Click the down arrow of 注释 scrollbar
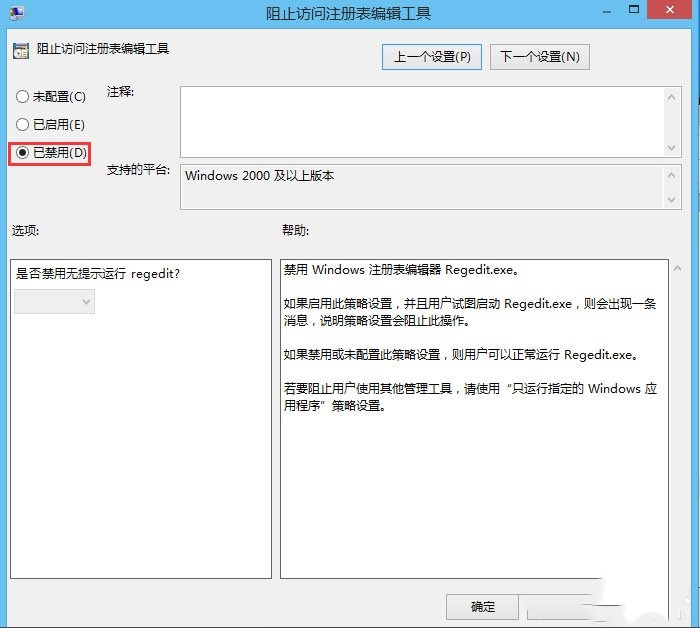This screenshot has height=628, width=700. [x=673, y=147]
